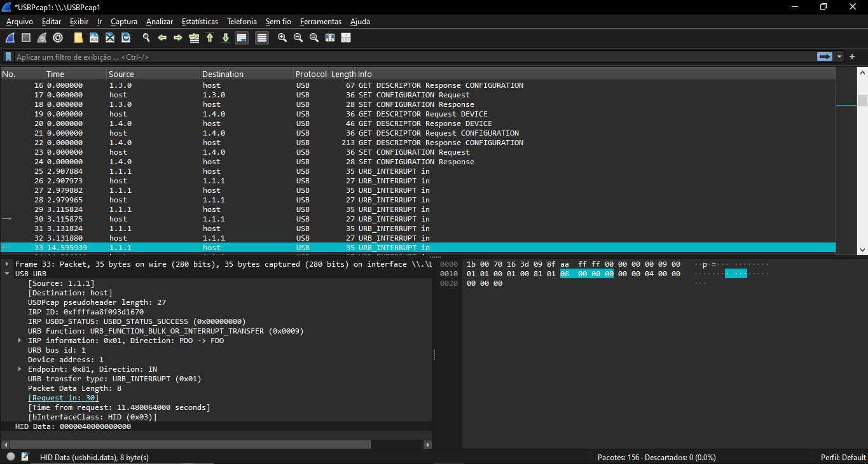Save the capture file

point(94,38)
